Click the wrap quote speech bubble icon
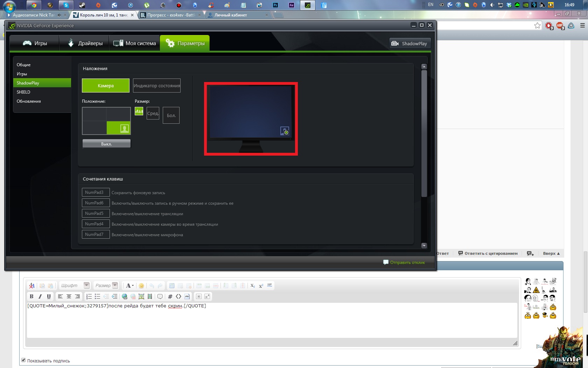588x368 pixels. (x=160, y=297)
